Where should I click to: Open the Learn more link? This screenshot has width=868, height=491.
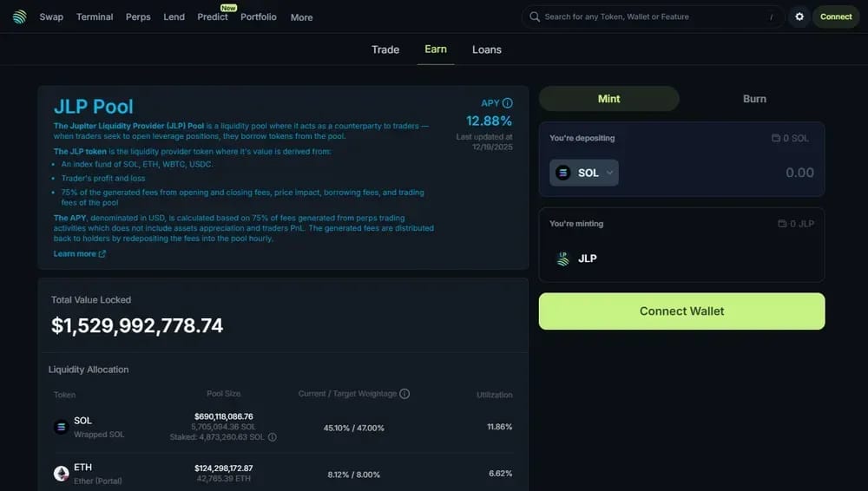[79, 253]
